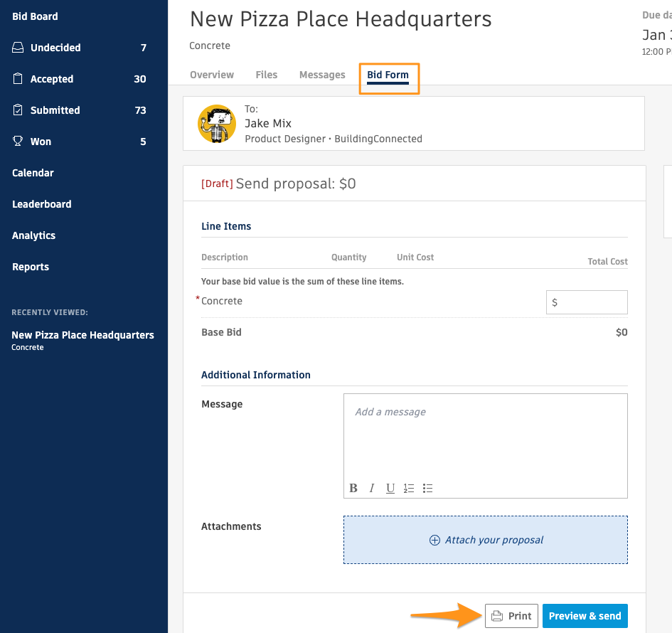The height and width of the screenshot is (633, 672).
Task: Go to the Messages tab
Action: tap(322, 75)
